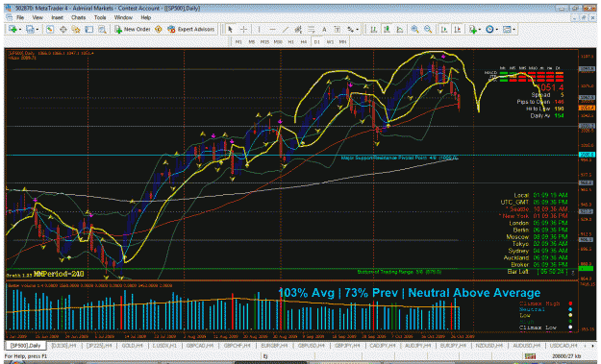
Task: Toggle the Chart Shift icon
Action: point(458,29)
